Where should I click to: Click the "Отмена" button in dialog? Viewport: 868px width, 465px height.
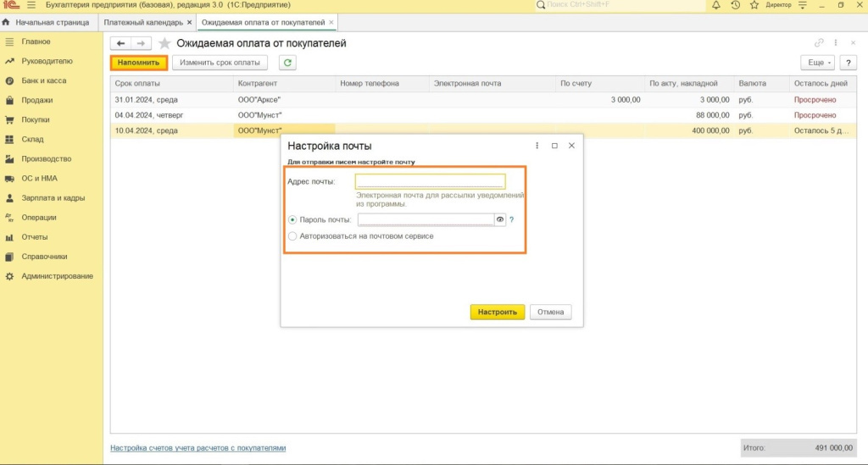(x=550, y=312)
